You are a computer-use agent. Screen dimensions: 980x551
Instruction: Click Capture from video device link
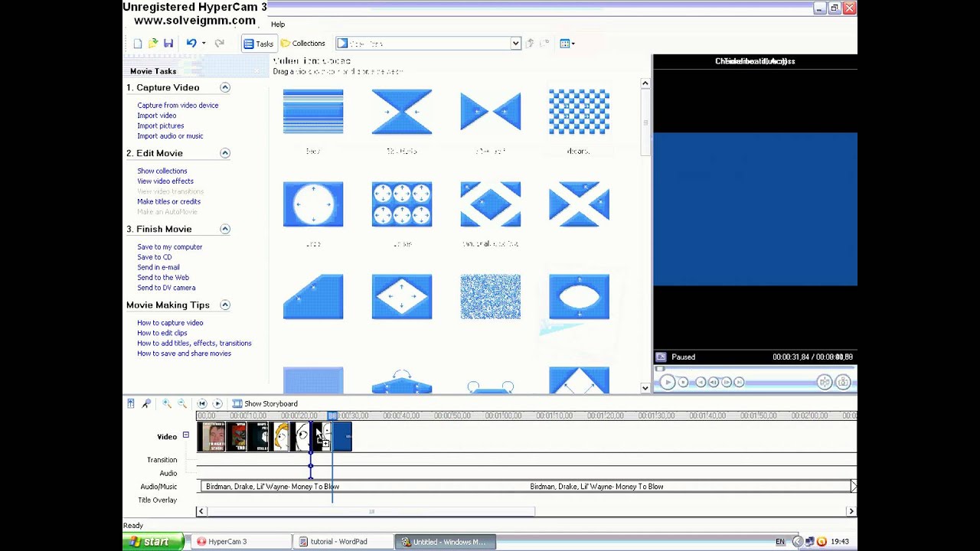tap(178, 106)
